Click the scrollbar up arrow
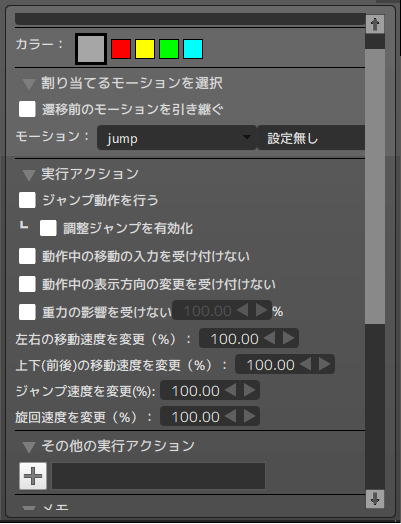 click(375, 24)
